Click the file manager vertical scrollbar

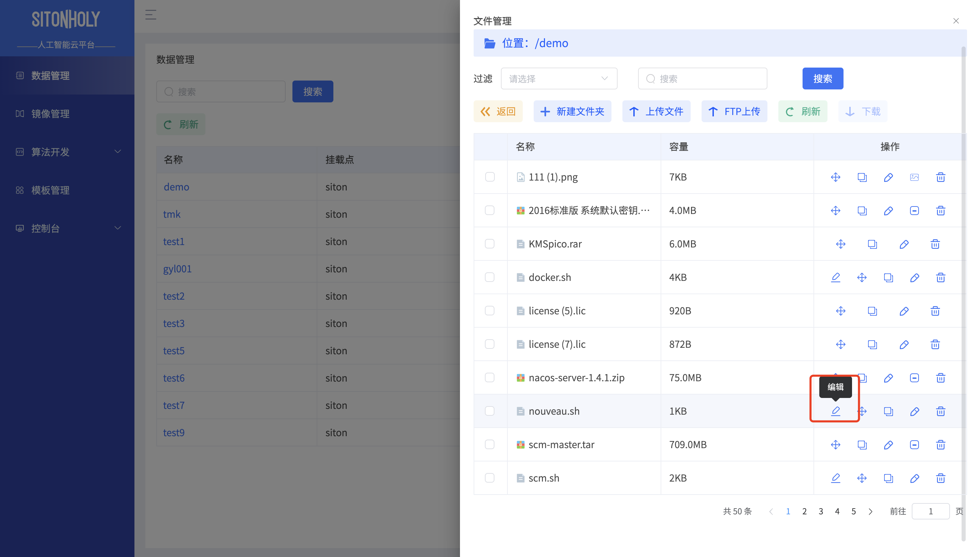[964, 294]
